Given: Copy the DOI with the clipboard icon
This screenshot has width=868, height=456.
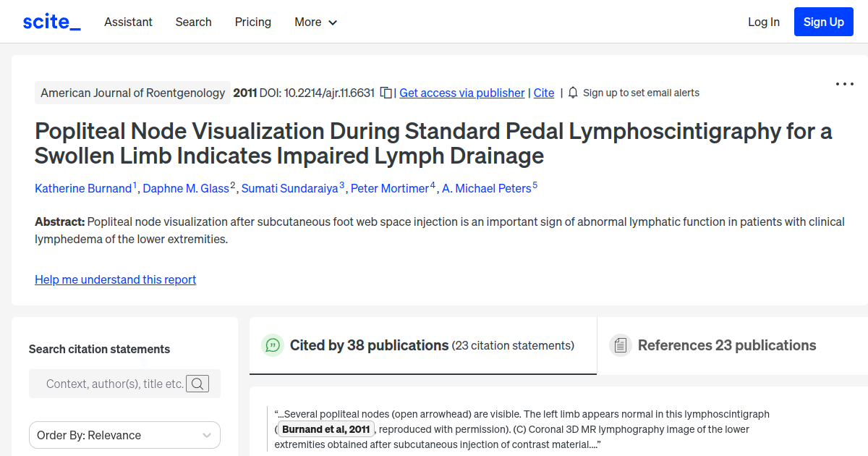Looking at the screenshot, I should (386, 93).
